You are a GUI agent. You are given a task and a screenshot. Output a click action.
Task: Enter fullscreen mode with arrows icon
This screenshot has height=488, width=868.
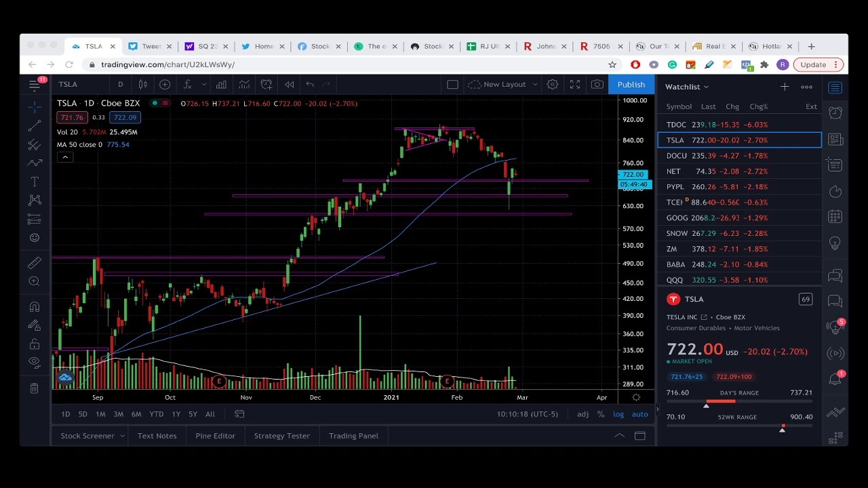click(x=574, y=84)
